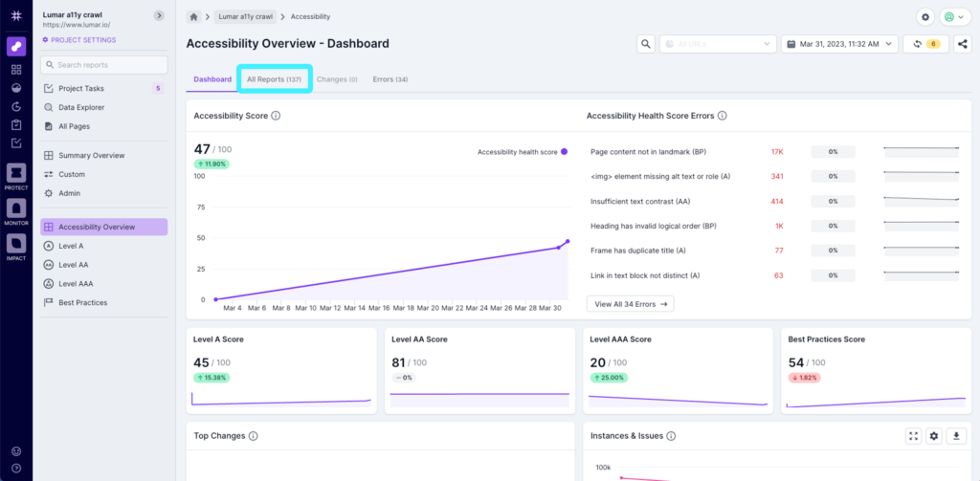Image resolution: width=980 pixels, height=481 pixels.
Task: Click the Lumar logo icon
Action: tap(16, 17)
